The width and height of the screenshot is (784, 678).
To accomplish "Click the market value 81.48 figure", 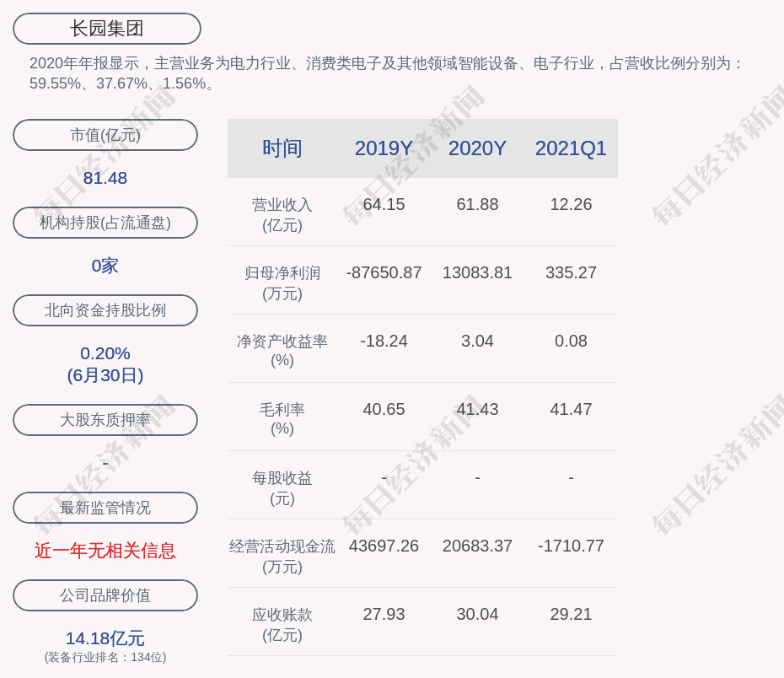I will click(x=105, y=179).
